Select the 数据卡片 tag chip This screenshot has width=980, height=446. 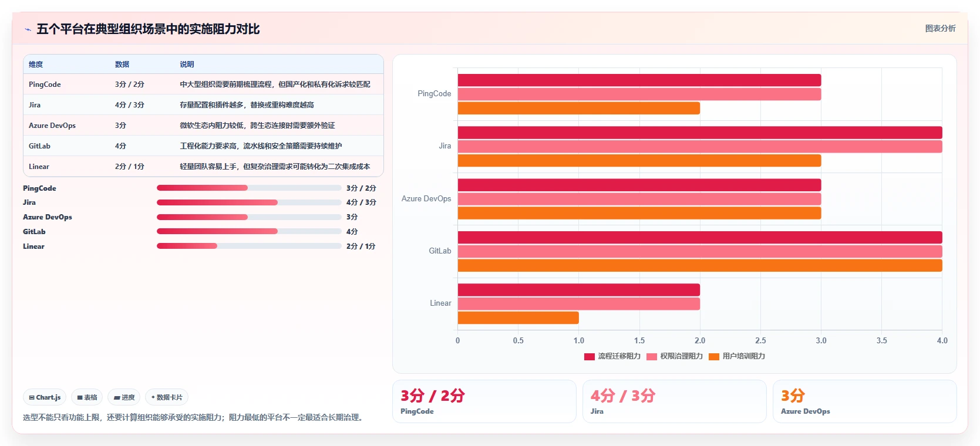tap(167, 397)
